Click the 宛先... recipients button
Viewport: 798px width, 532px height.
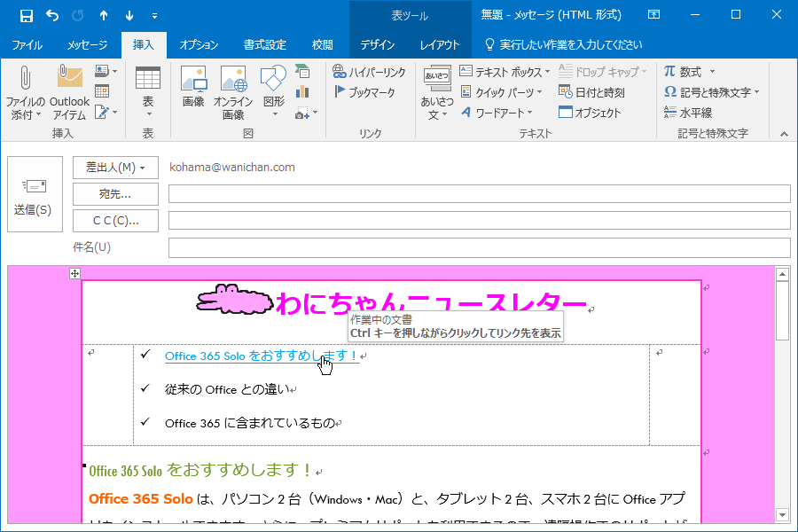[x=115, y=194]
